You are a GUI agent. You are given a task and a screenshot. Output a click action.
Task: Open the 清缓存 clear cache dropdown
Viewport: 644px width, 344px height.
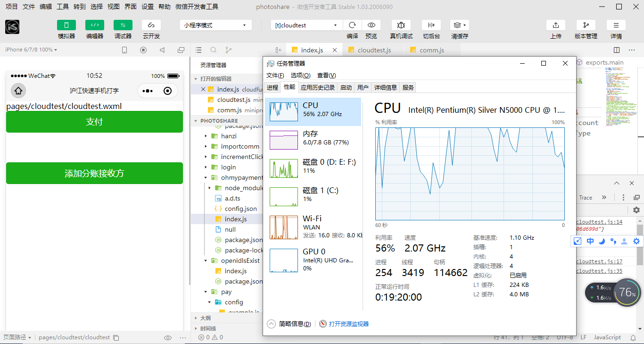click(460, 25)
